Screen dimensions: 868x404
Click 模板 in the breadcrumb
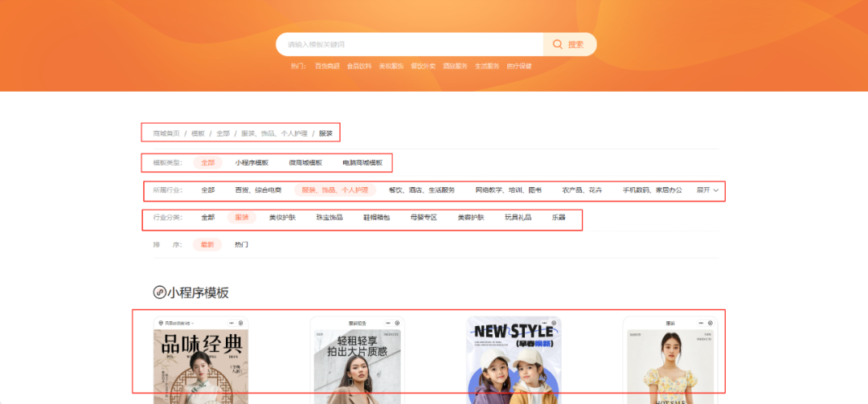(x=199, y=133)
